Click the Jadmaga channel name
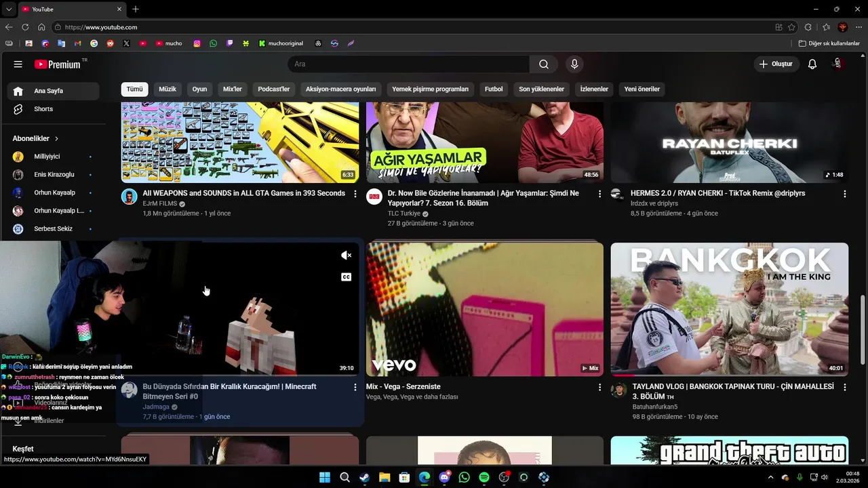This screenshot has height=488, width=868. [x=156, y=407]
